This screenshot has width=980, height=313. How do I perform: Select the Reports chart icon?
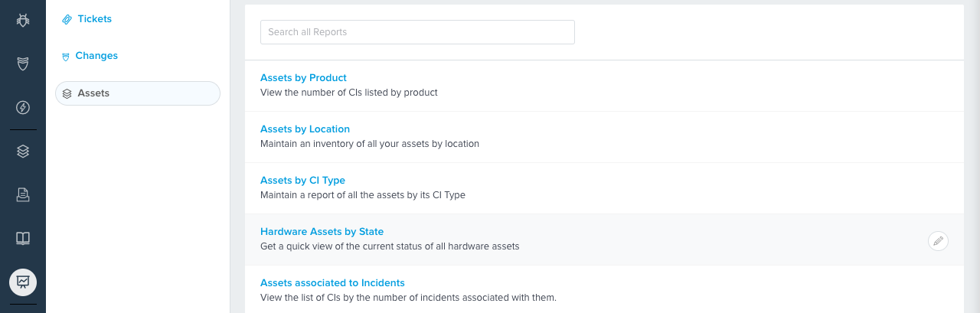pyautogui.click(x=23, y=282)
